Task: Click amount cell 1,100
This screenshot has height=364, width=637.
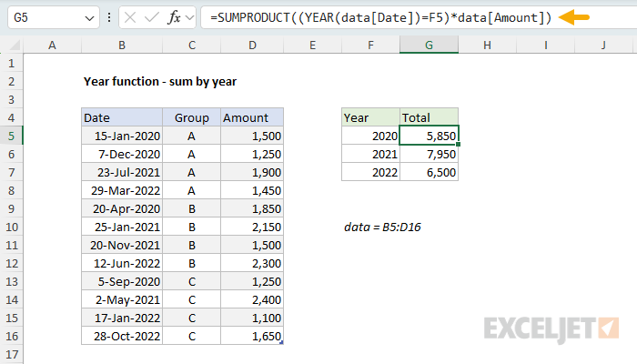Action: tap(252, 318)
